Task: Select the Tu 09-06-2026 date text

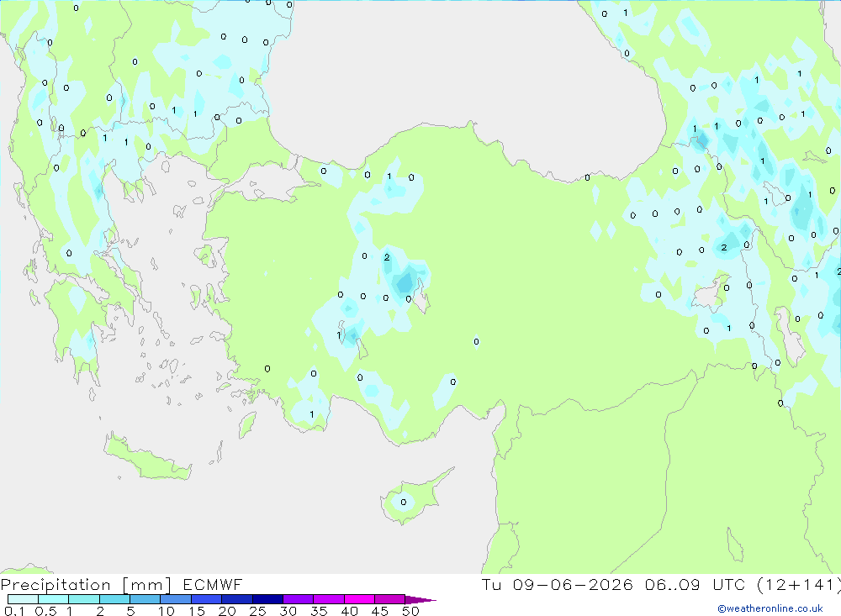Action: (x=557, y=584)
